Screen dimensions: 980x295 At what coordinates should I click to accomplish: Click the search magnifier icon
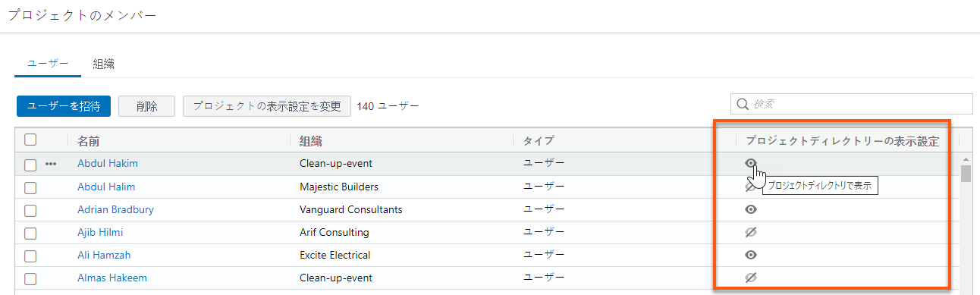(743, 104)
